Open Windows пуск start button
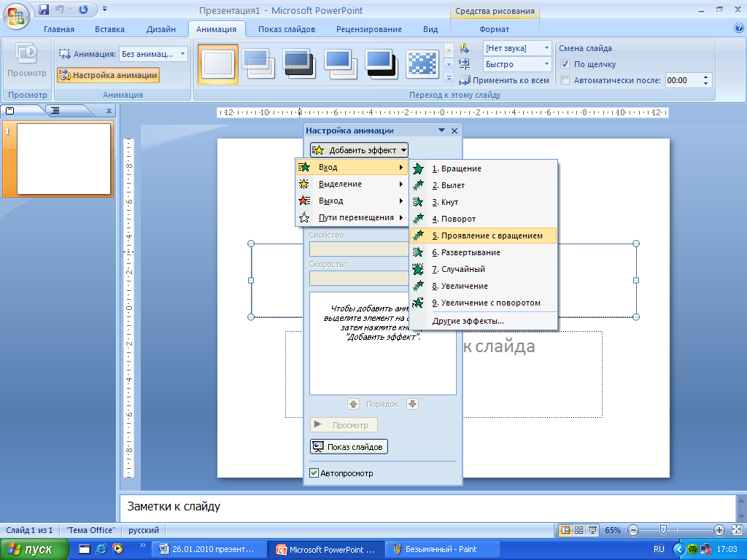The image size is (747, 560). [x=34, y=550]
